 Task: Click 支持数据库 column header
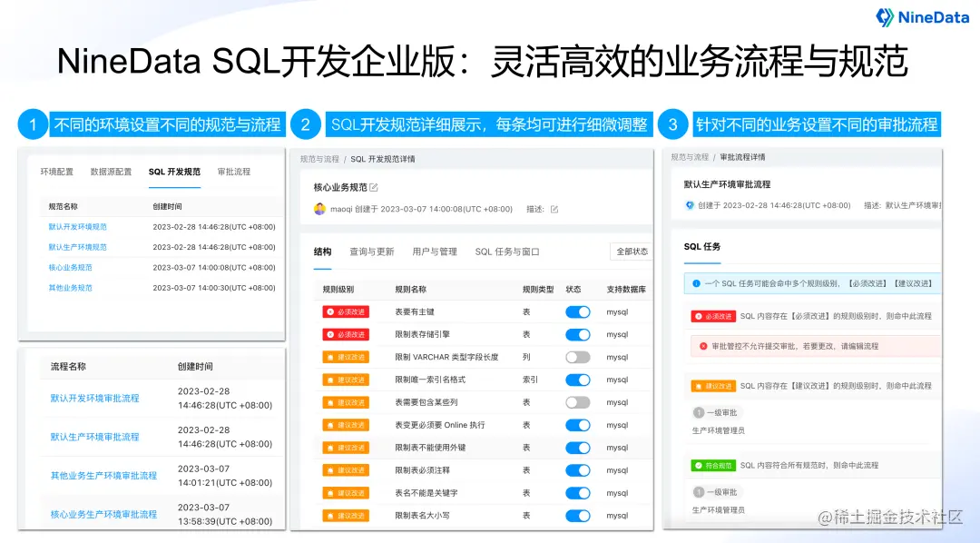tap(626, 290)
